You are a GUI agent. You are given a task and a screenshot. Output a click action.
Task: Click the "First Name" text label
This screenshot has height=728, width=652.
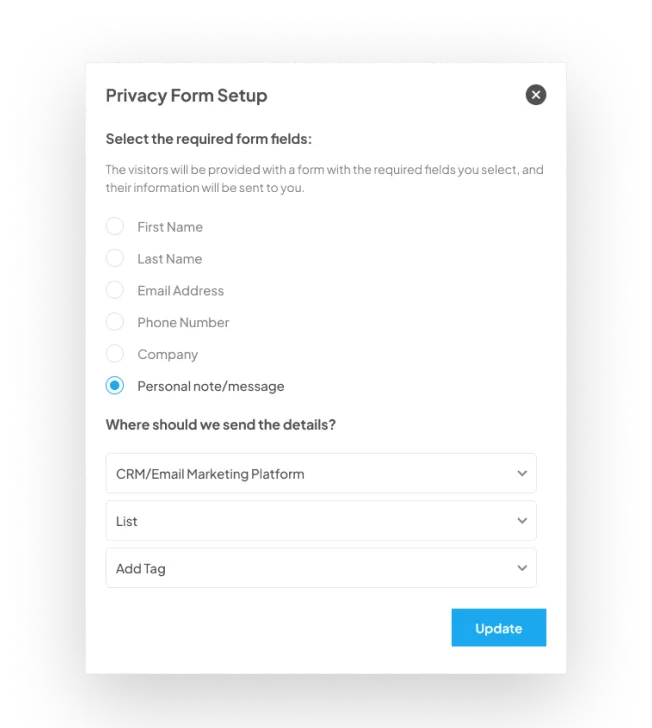[170, 227]
